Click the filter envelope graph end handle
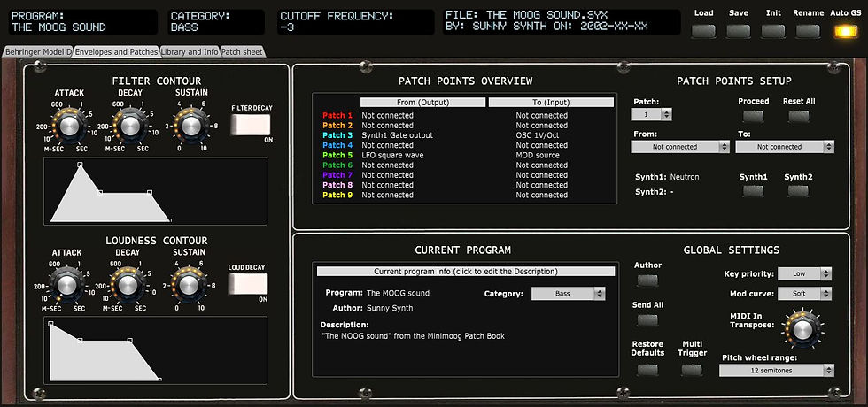 pyautogui.click(x=169, y=220)
